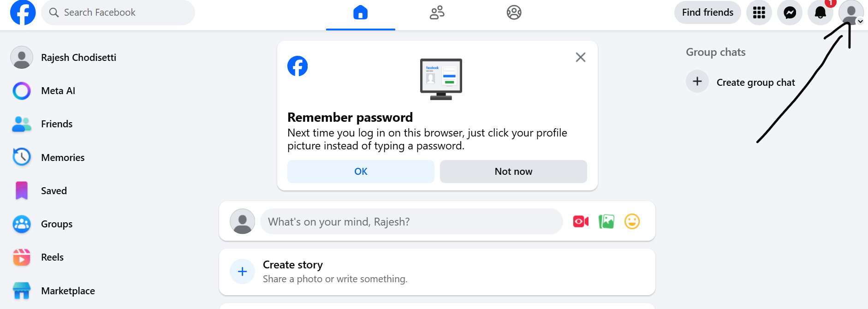Click the Find friends button

point(707,12)
